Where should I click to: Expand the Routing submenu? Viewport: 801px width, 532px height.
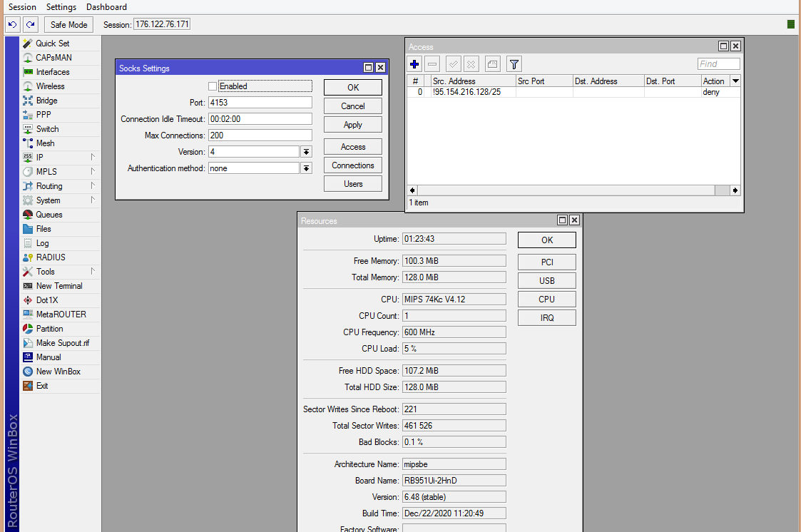[93, 186]
